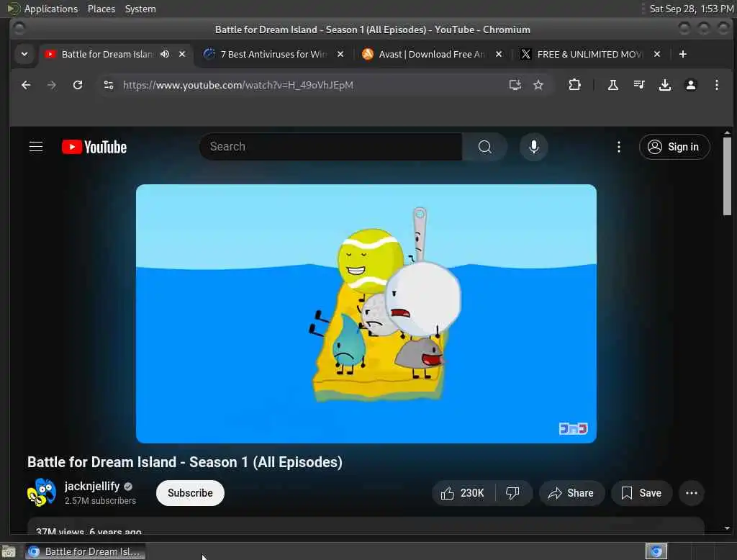Screen dimensions: 737x560
Task: Reload the YouTube page
Action: click(x=78, y=85)
